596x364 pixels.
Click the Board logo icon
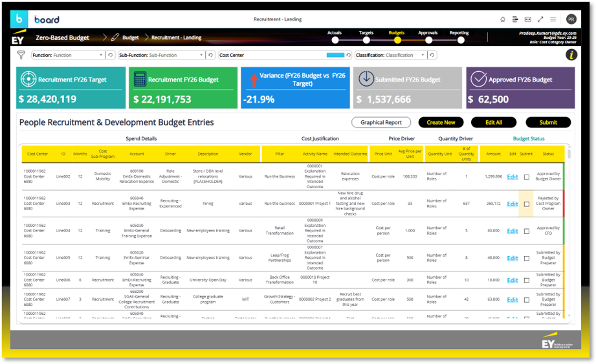(x=19, y=19)
